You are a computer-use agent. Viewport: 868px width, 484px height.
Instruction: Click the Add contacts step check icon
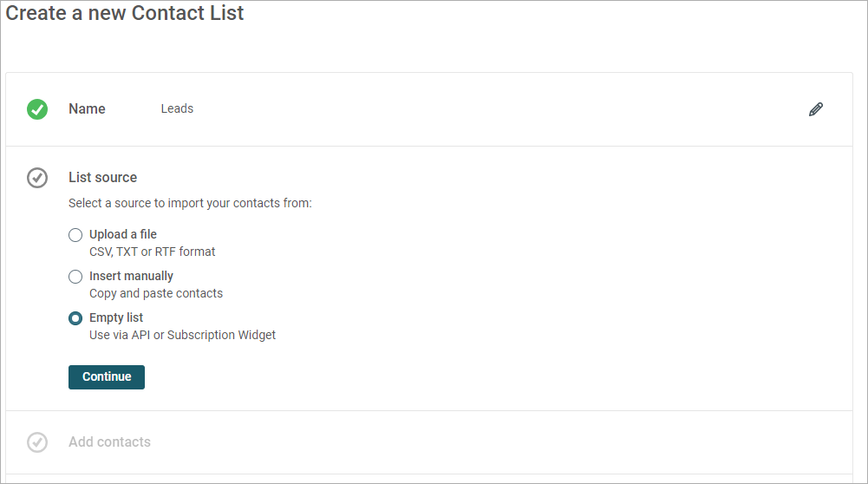pyautogui.click(x=37, y=441)
